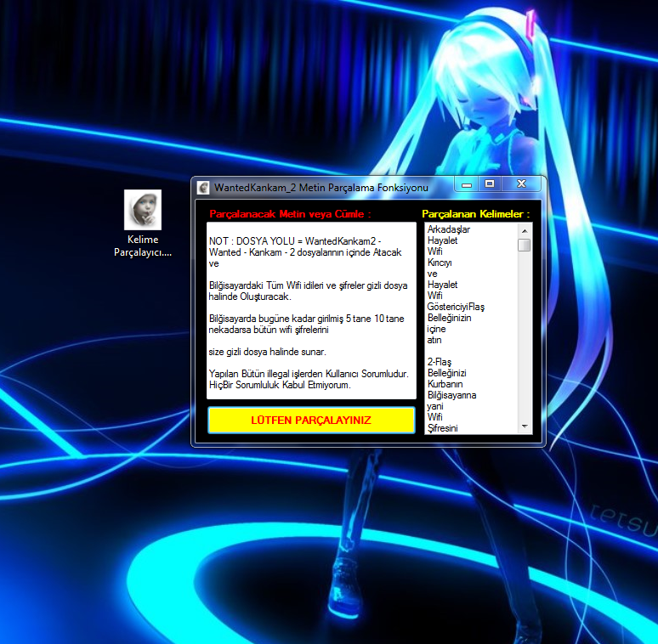Select 'içine' in the word list

click(436, 329)
